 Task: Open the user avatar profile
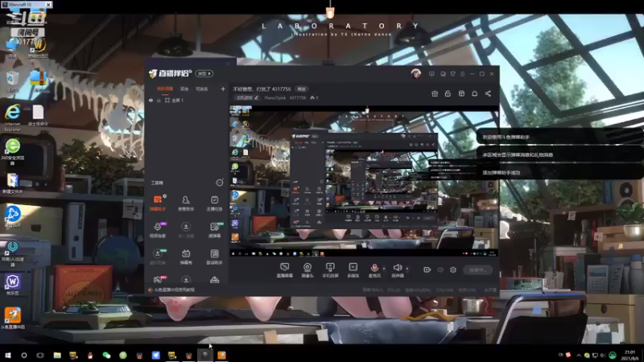click(x=415, y=74)
